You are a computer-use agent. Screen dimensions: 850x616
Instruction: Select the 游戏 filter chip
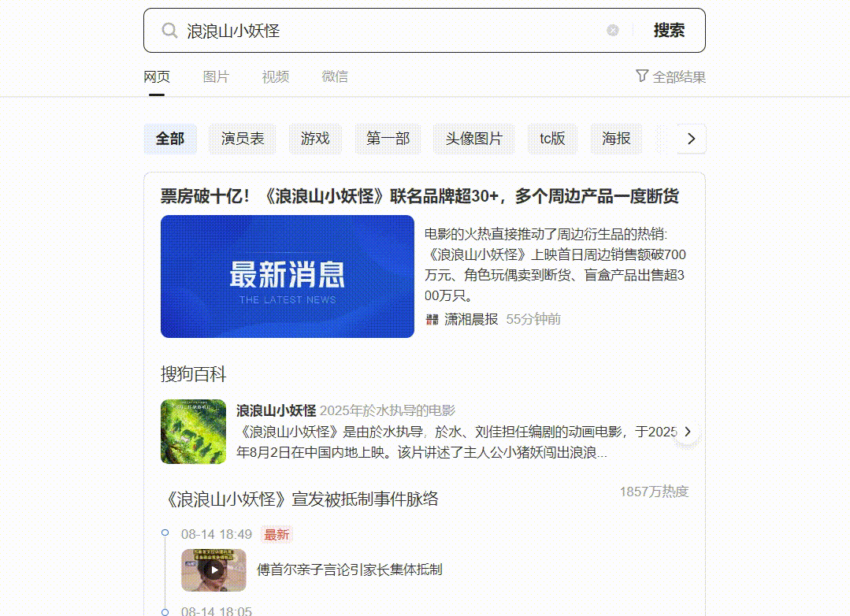pos(315,139)
